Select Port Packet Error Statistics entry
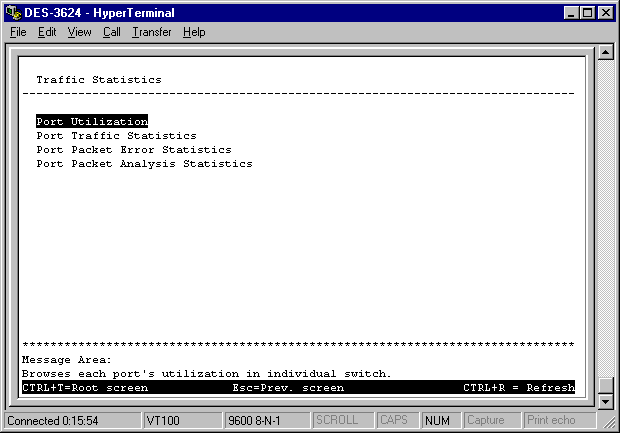This screenshot has width=620, height=433. click(x=133, y=150)
